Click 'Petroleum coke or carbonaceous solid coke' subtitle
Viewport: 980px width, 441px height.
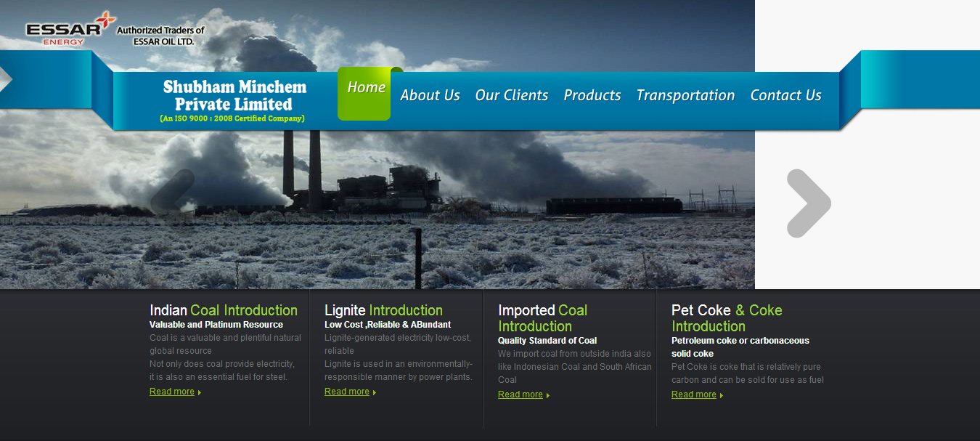click(740, 347)
